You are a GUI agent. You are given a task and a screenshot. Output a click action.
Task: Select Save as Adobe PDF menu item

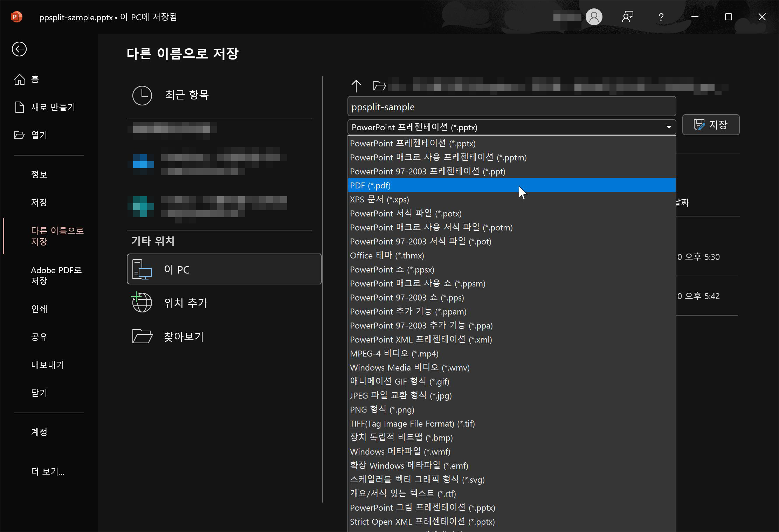click(56, 275)
